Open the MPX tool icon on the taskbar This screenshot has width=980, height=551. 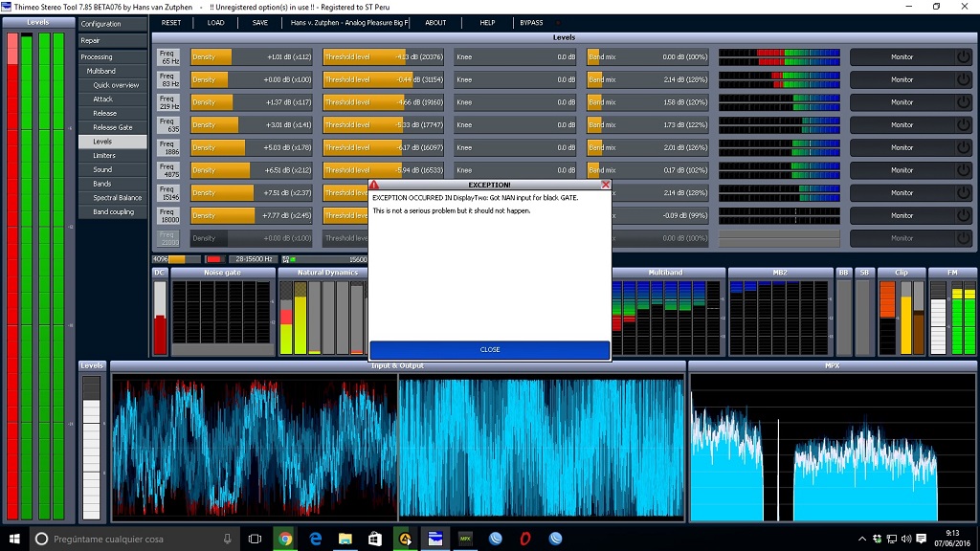[465, 539]
